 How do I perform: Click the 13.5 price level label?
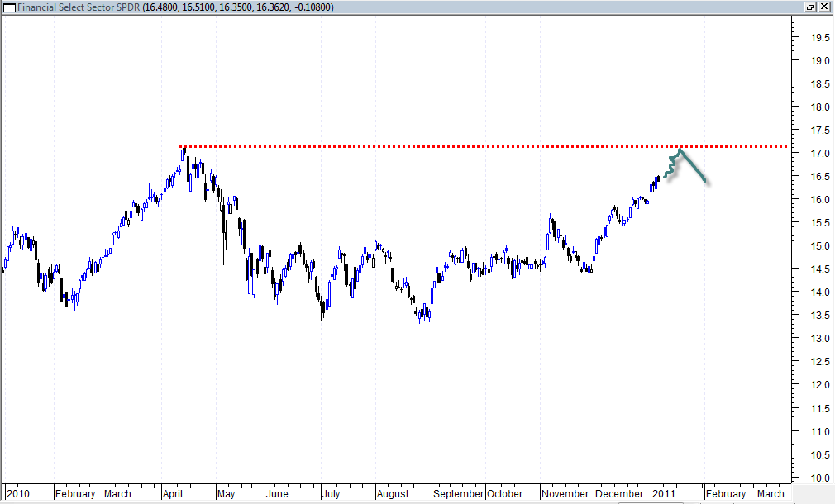[x=820, y=315]
